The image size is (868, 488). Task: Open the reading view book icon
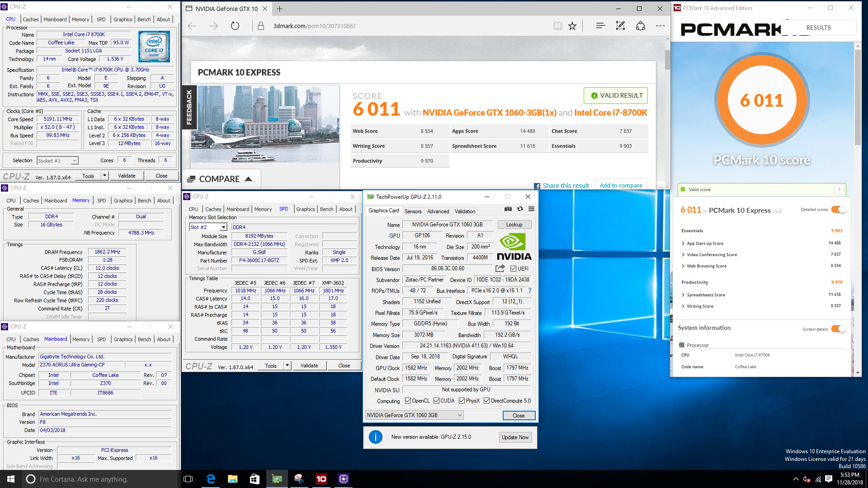click(557, 26)
